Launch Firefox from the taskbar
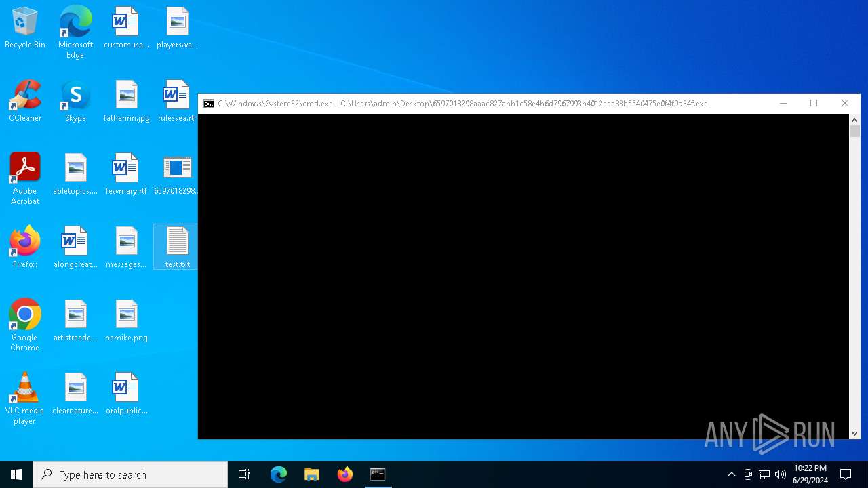Image resolution: width=868 pixels, height=488 pixels. coord(345,474)
